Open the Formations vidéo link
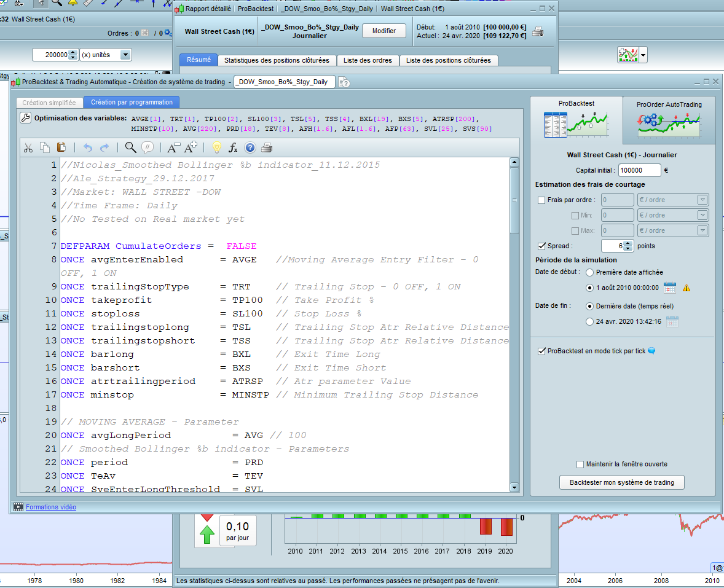Screen dimensions: 724x588 (51, 507)
